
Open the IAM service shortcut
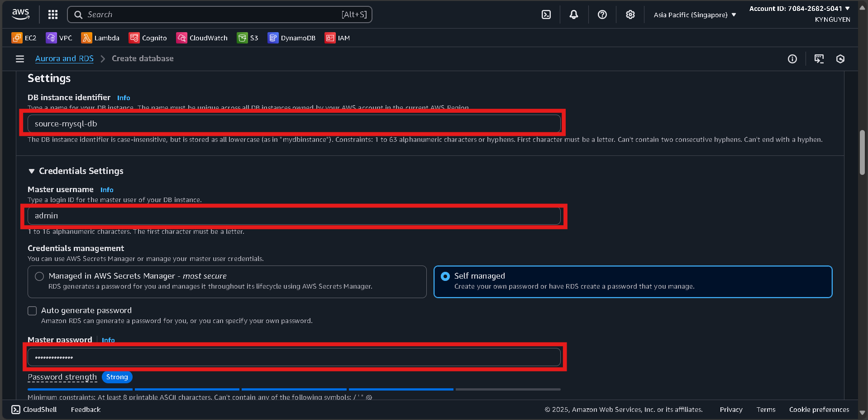click(338, 38)
